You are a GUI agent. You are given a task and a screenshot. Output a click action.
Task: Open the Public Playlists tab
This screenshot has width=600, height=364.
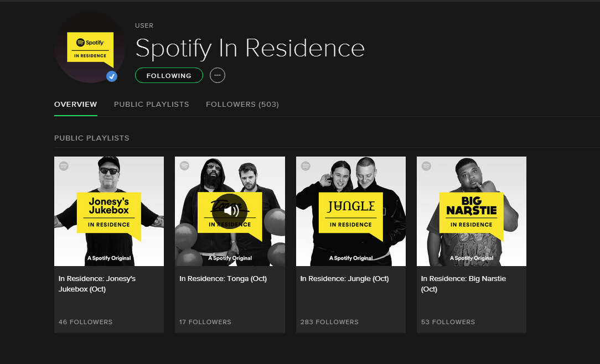pyautogui.click(x=151, y=105)
